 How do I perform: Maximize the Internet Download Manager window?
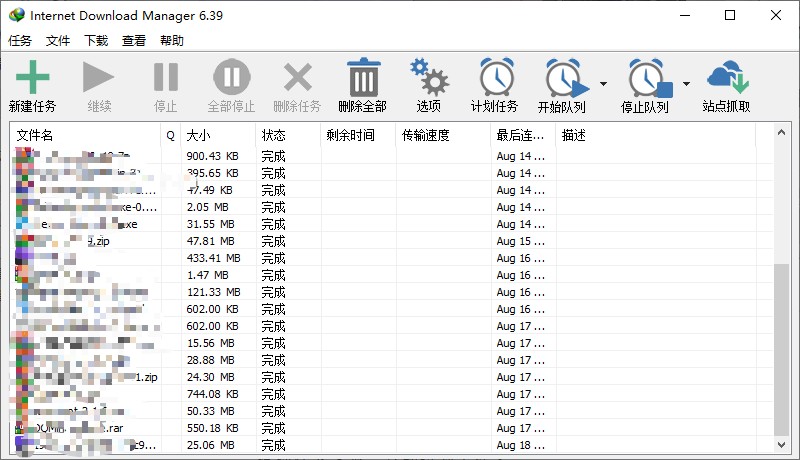730,15
